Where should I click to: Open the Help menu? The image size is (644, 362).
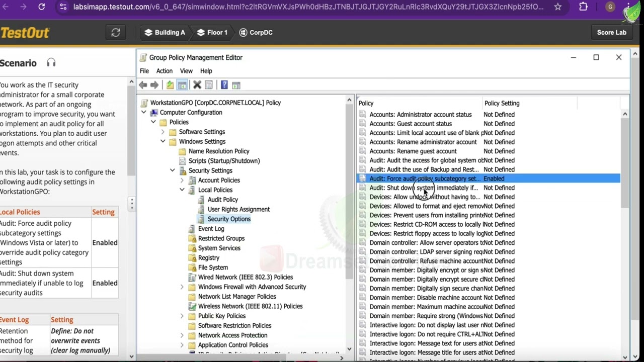(206, 71)
